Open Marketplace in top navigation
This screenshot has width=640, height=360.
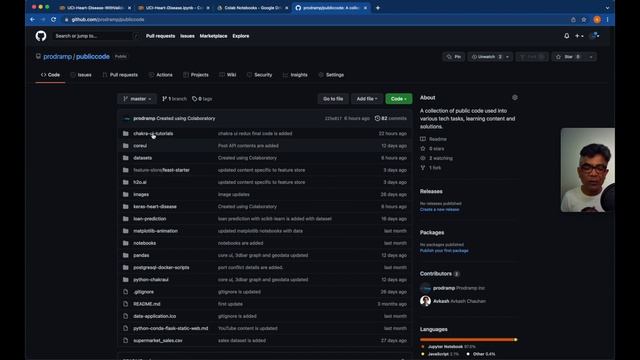point(213,36)
